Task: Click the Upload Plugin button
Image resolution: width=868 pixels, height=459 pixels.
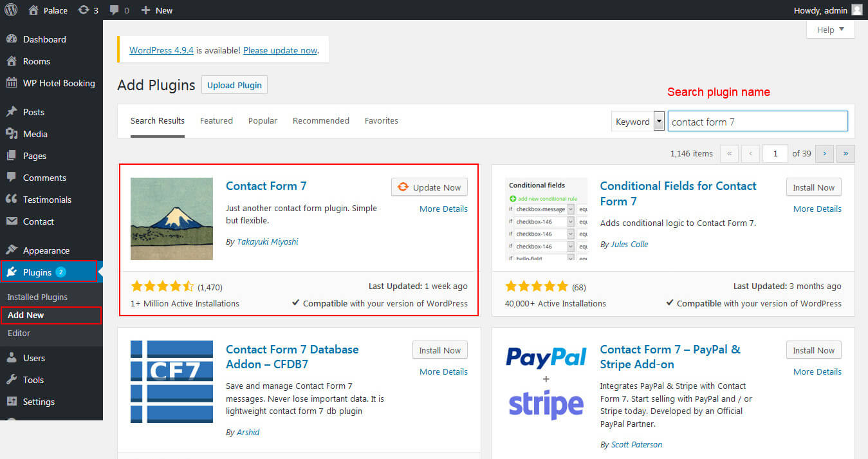Action: click(234, 85)
